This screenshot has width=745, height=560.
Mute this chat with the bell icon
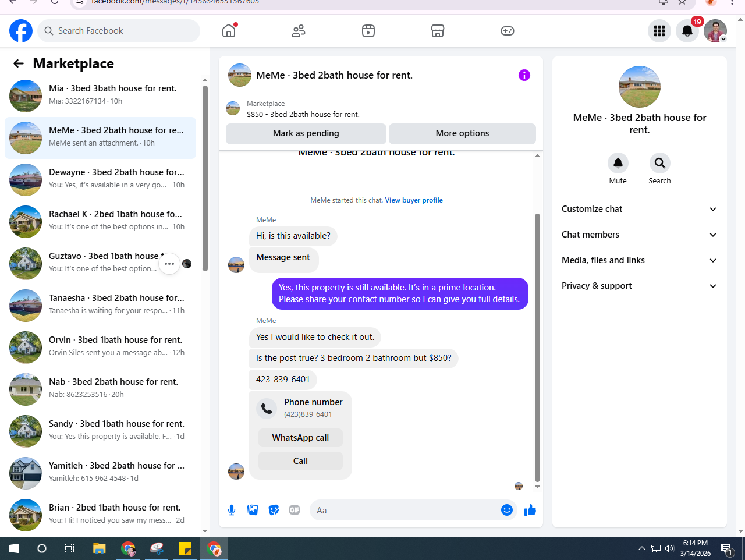618,163
